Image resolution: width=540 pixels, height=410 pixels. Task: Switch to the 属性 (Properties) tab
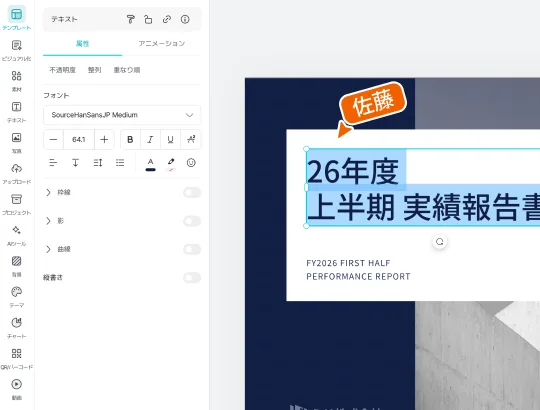(x=82, y=44)
